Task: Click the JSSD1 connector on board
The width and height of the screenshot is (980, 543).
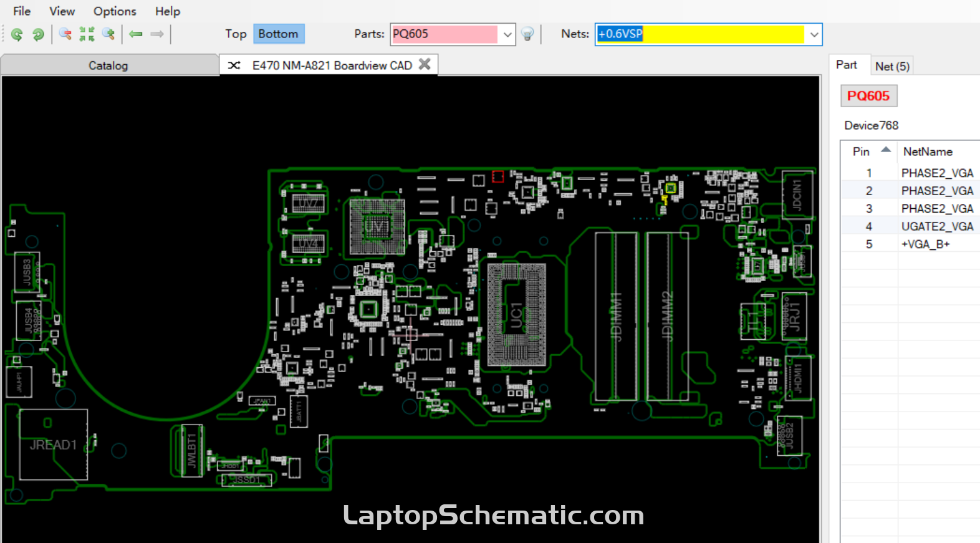Action: [x=247, y=480]
